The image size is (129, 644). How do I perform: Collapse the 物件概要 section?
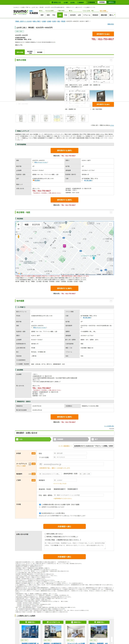tap(111, 301)
